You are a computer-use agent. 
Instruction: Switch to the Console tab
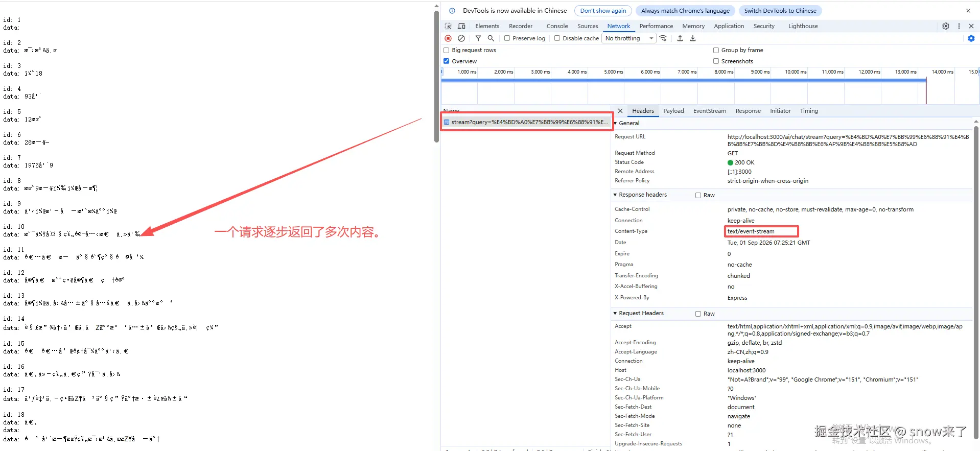coord(557,26)
